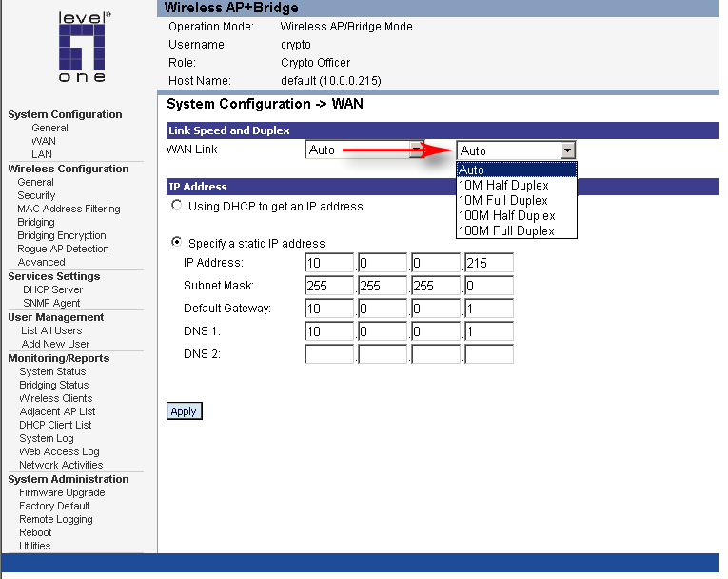Click the expanded WAN Link dropdown arrow
This screenshot has height=579, width=728.
[x=567, y=150]
